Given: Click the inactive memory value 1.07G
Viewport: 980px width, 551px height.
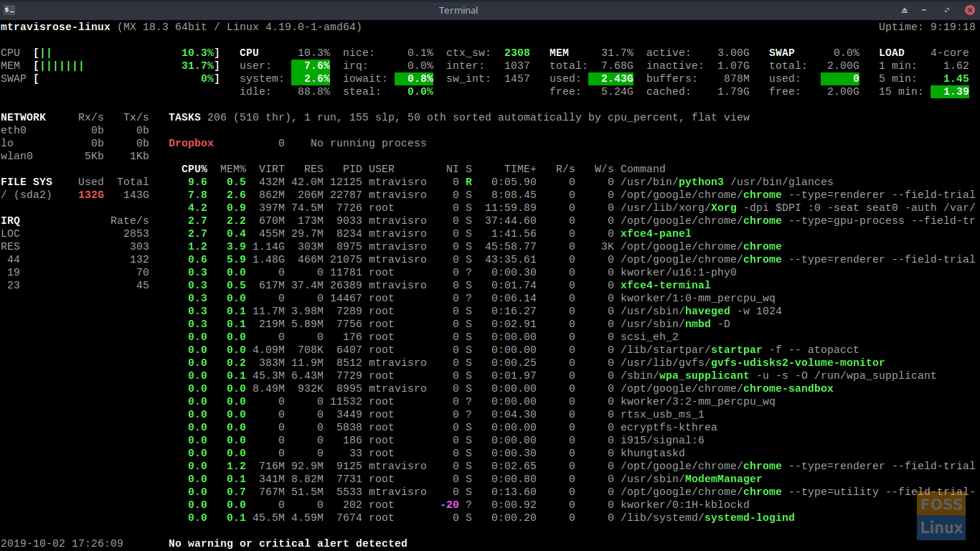Looking at the screenshot, I should (733, 66).
